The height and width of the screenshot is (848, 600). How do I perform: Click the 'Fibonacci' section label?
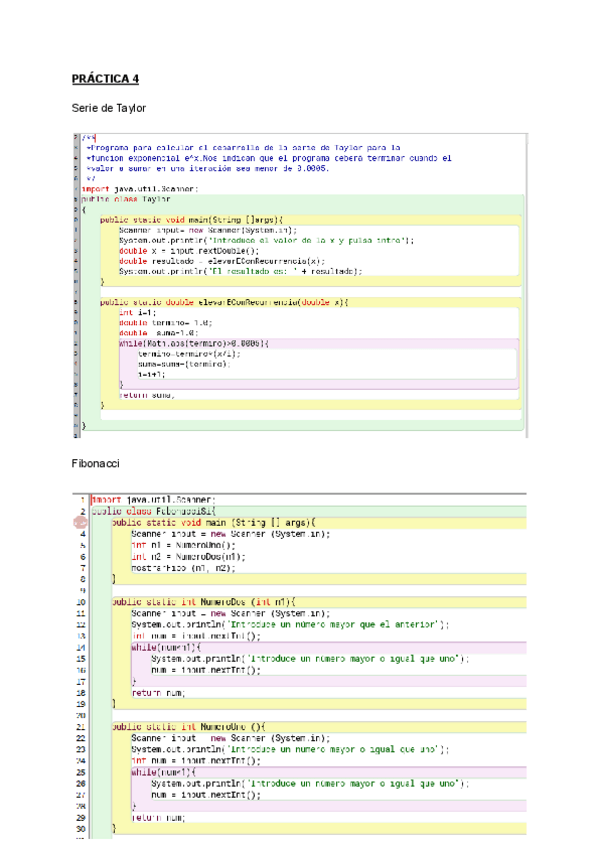coord(95,464)
